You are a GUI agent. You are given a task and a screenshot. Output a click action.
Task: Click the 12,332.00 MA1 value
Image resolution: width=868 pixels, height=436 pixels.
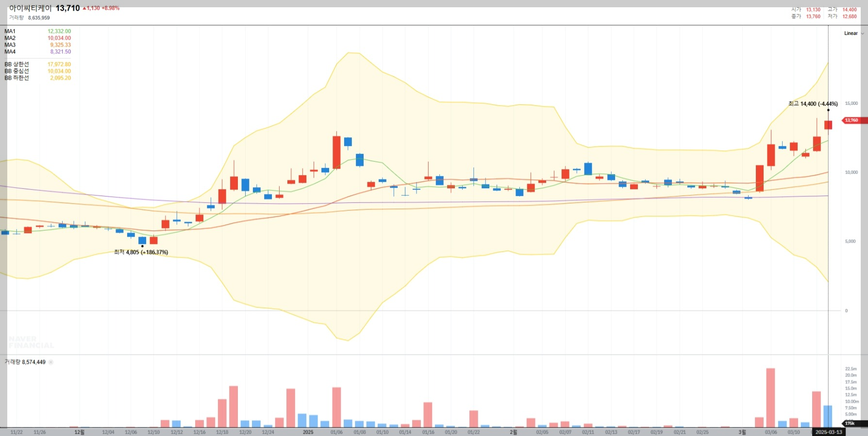point(59,32)
